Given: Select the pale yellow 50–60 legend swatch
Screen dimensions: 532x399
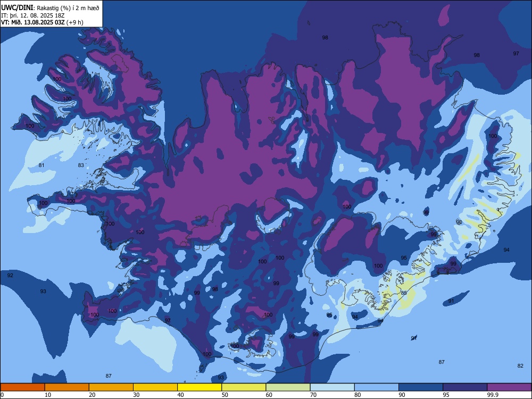Looking at the screenshot, I should (x=244, y=387).
